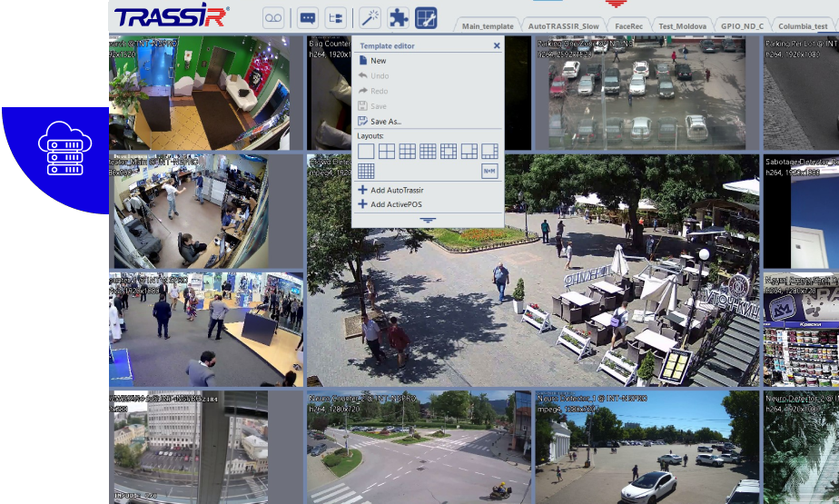Choose the 2x2 grid layout
The height and width of the screenshot is (504, 839).
(x=387, y=152)
